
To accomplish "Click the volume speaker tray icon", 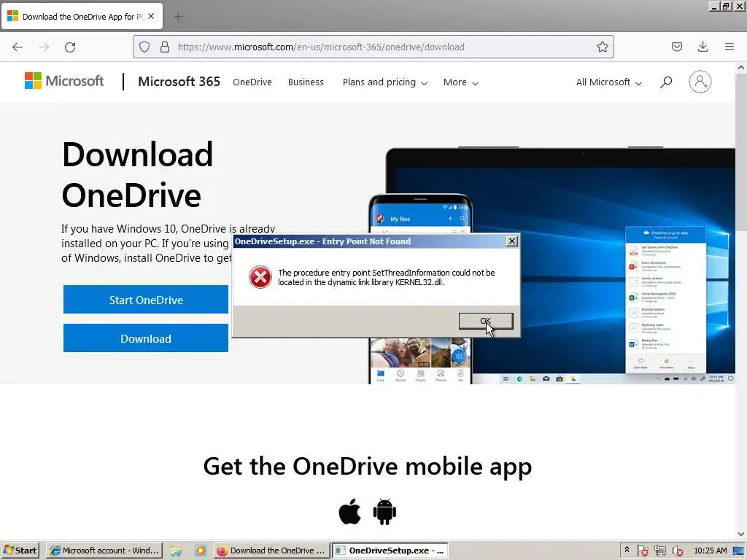I will [x=677, y=551].
